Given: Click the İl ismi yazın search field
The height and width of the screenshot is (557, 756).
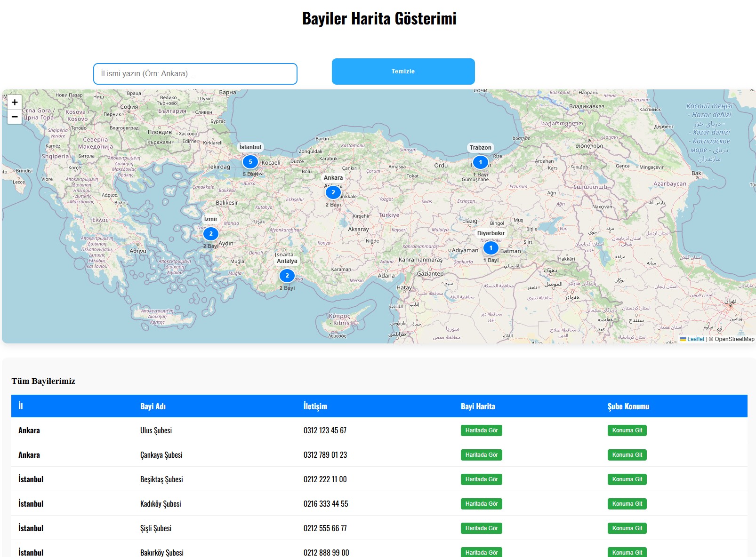Looking at the screenshot, I should click(195, 73).
